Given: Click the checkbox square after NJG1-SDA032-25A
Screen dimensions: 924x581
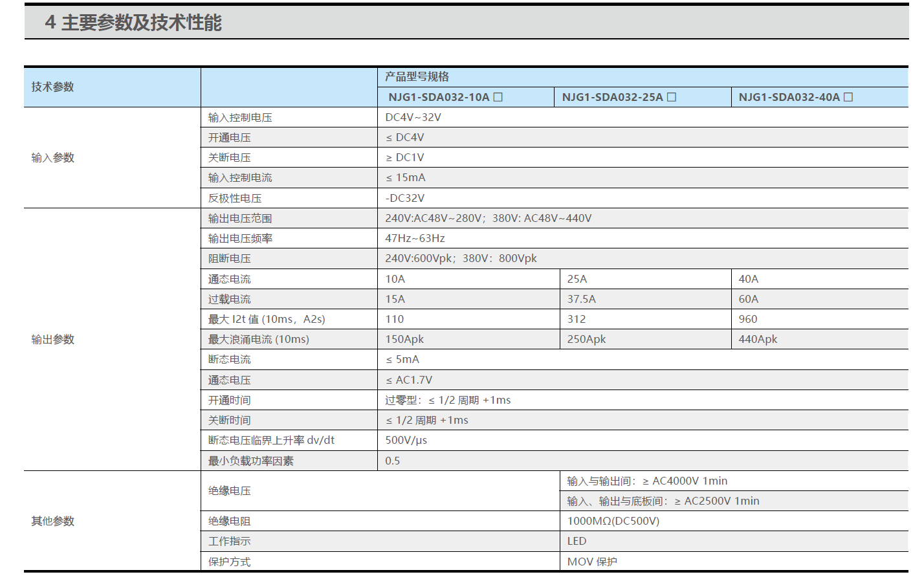Looking at the screenshot, I should click(x=672, y=97).
